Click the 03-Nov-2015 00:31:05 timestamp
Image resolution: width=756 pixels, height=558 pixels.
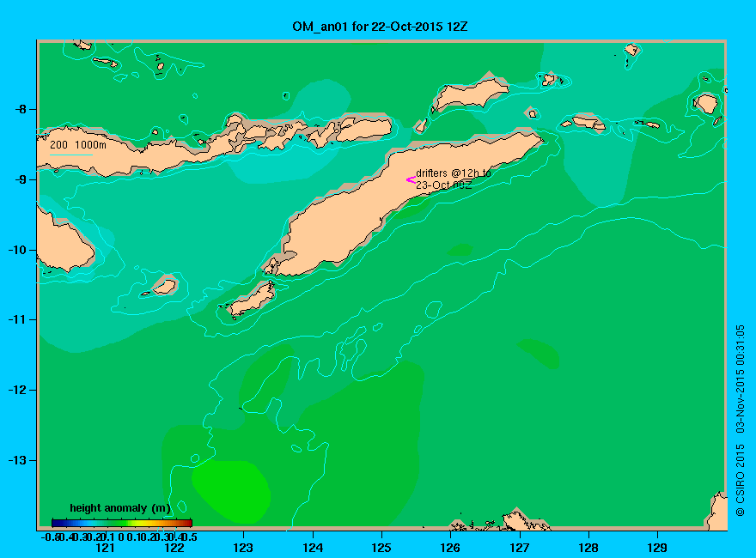click(740, 379)
